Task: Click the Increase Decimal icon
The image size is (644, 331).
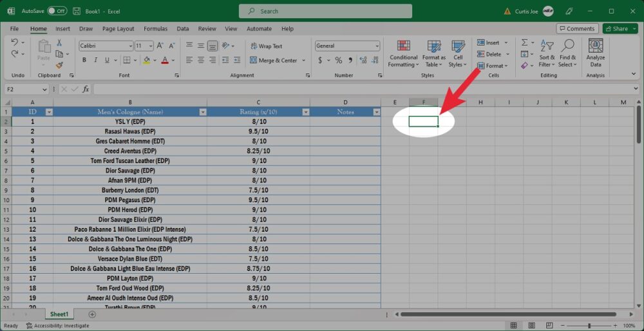Action: tap(363, 61)
